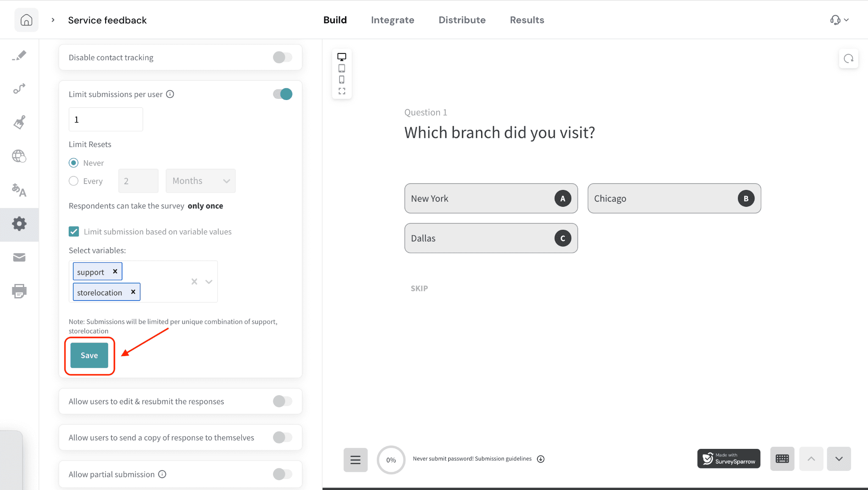Expand the select variables dropdown arrow

click(209, 281)
